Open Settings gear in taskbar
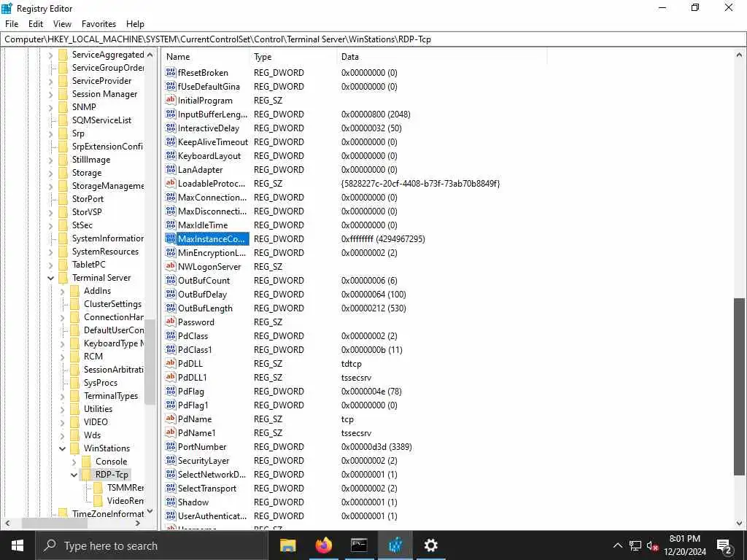747x560 pixels. 430,545
